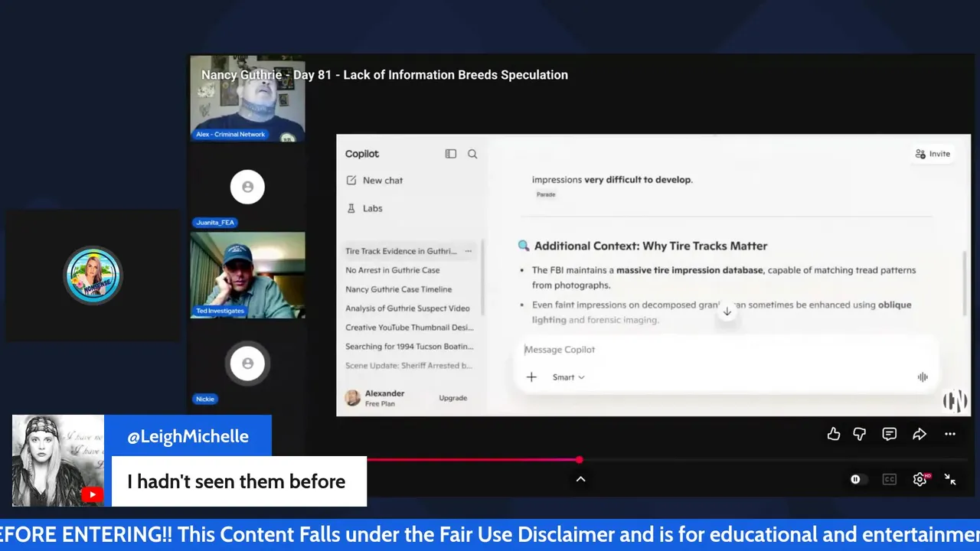Open options for Tire Track Evidence chat

point(469,251)
